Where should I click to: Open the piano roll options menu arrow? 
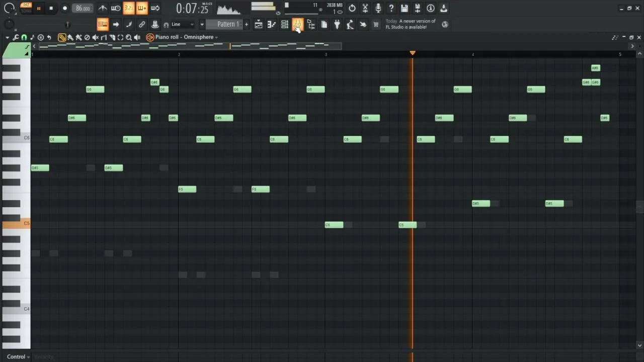point(7,37)
